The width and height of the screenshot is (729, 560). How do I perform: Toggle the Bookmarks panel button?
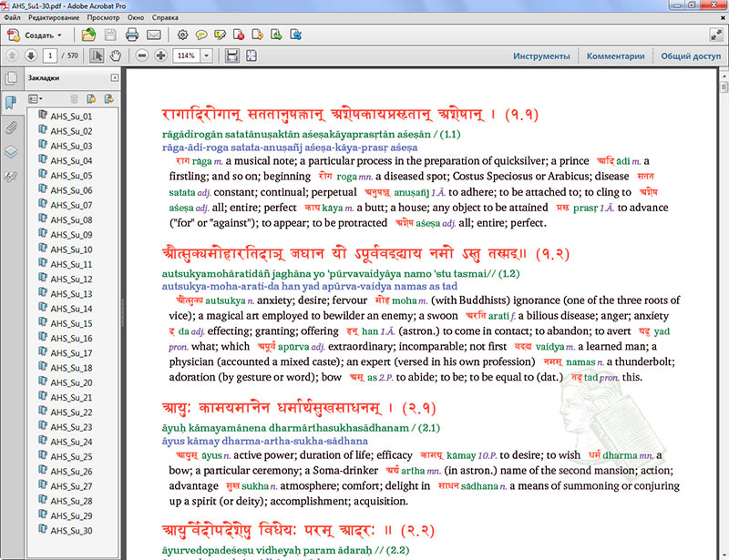point(11,103)
